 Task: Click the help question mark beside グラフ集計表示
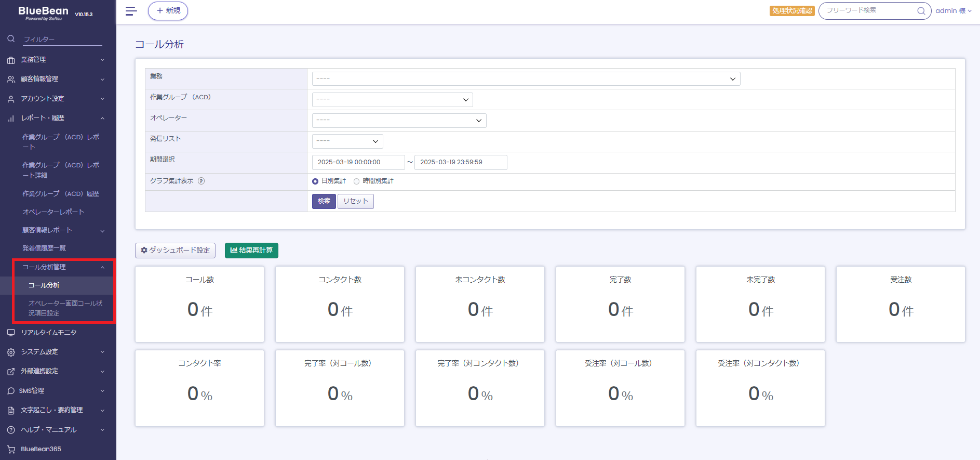click(x=202, y=181)
